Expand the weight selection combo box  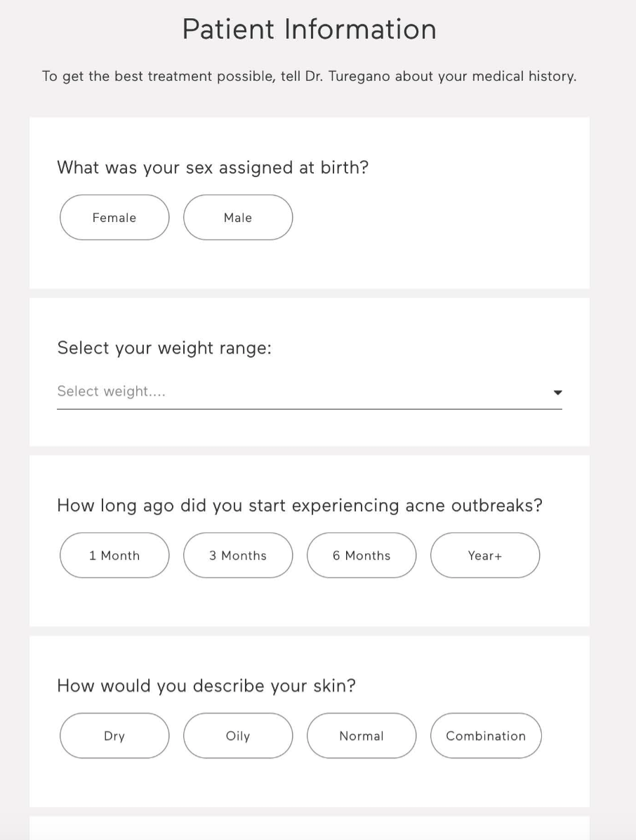309,391
